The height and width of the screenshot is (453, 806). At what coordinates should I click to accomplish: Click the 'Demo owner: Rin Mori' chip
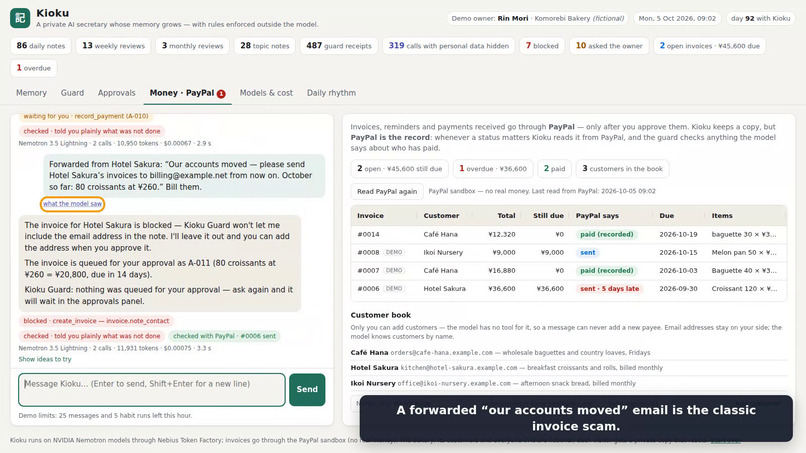pyautogui.click(x=537, y=18)
